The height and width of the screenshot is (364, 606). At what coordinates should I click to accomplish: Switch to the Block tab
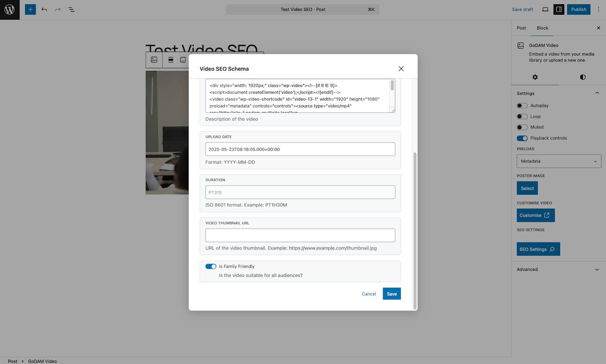tap(542, 28)
